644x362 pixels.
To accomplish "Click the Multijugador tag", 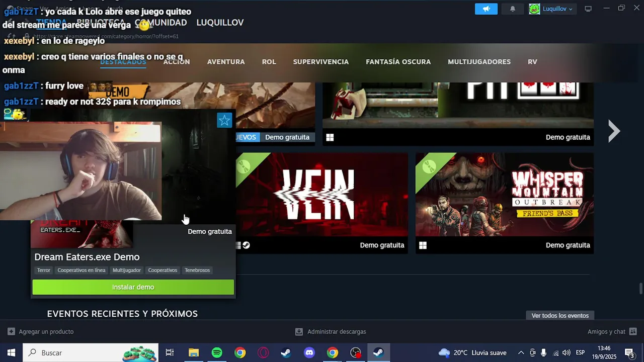I will click(x=127, y=270).
